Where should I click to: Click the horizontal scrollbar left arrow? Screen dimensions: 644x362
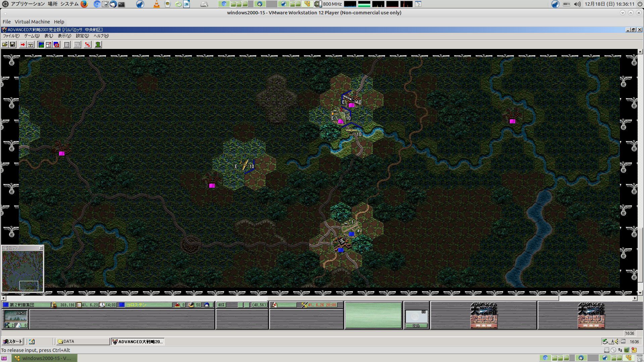[x=4, y=298]
